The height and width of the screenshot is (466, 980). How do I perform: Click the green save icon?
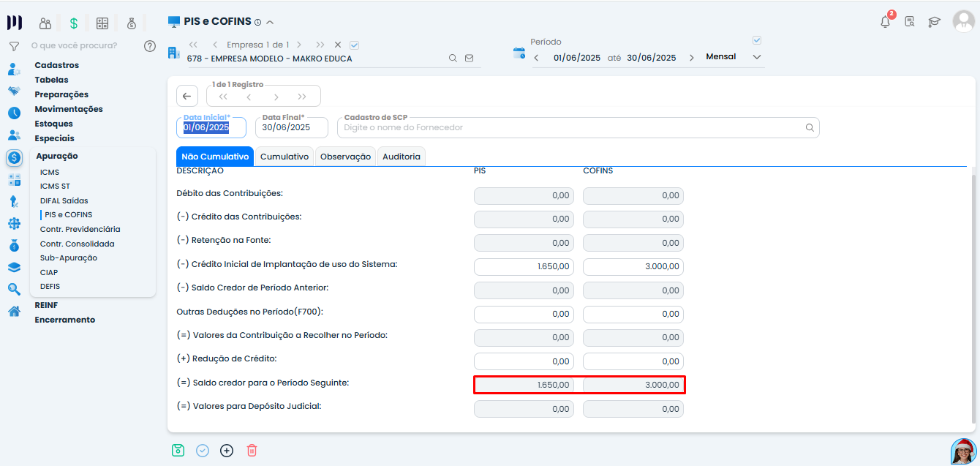178,451
